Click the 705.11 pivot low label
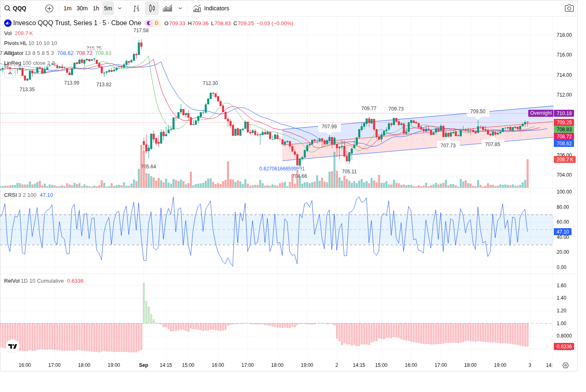This screenshot has width=586, height=392. (349, 172)
